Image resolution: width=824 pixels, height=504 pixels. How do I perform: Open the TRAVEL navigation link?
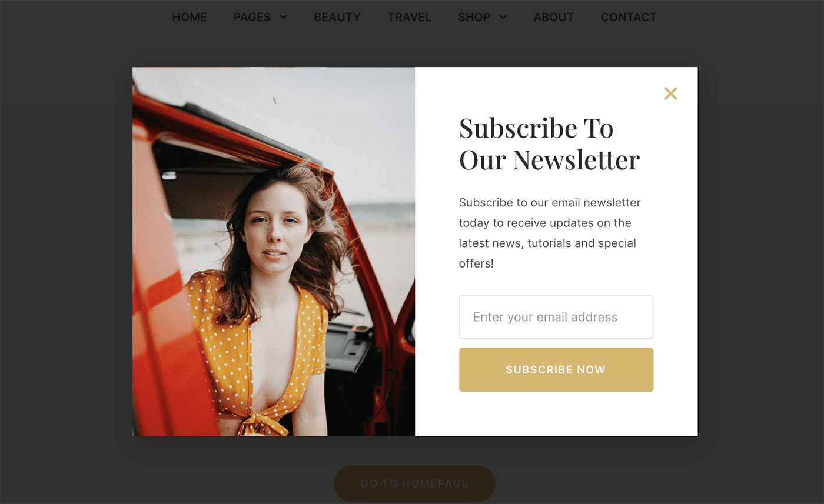tap(409, 17)
